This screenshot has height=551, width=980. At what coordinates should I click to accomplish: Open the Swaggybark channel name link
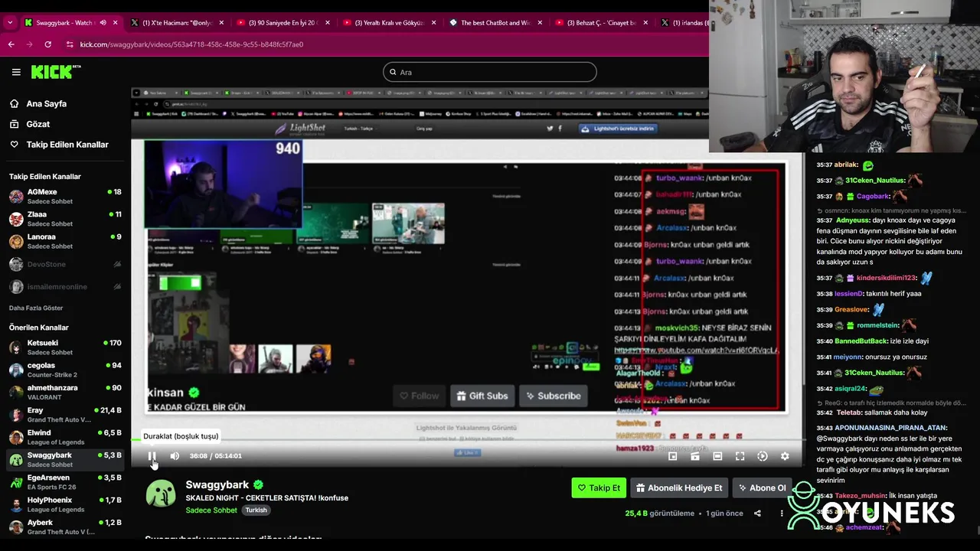pos(217,484)
